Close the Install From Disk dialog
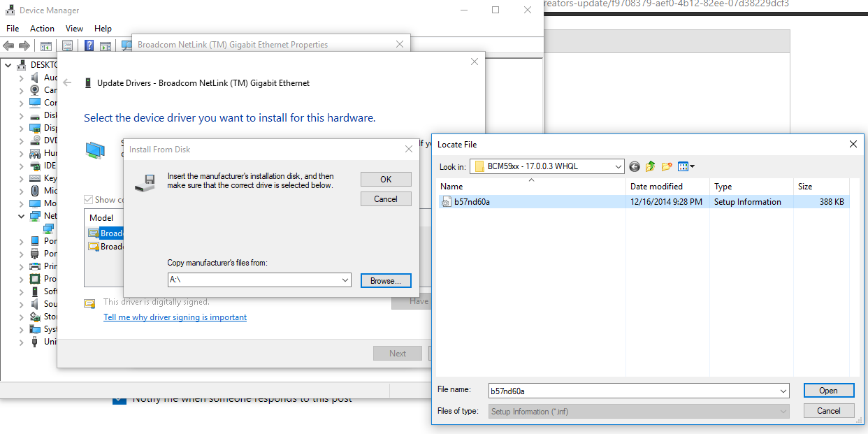This screenshot has height=434, width=868. coord(409,149)
